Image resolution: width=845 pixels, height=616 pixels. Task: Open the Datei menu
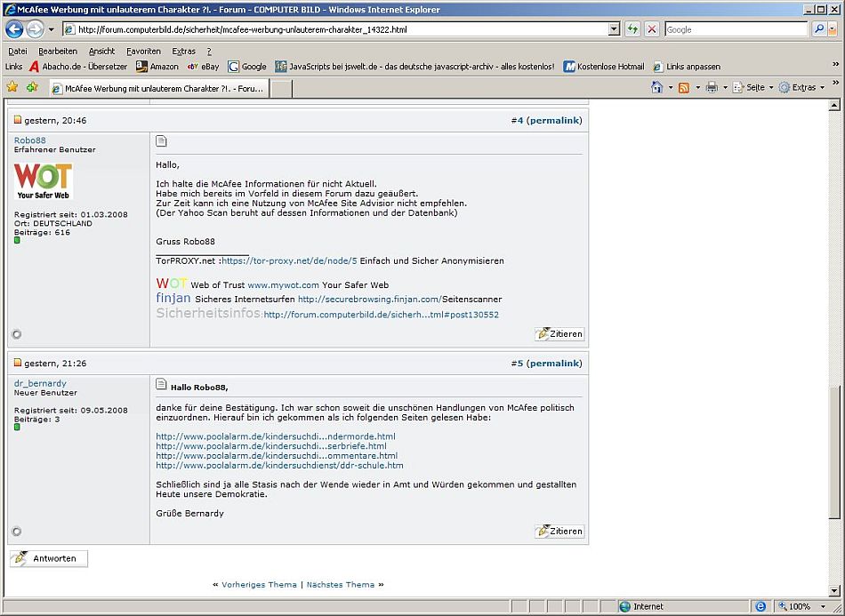pyautogui.click(x=18, y=52)
